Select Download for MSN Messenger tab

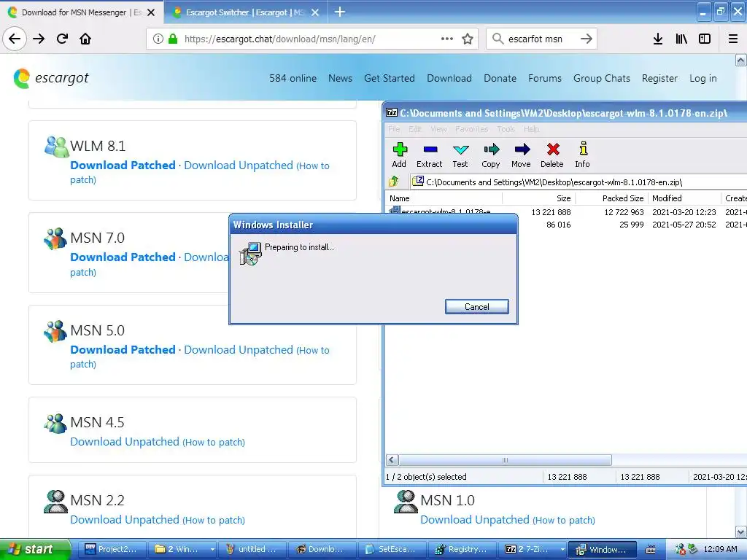click(82, 12)
